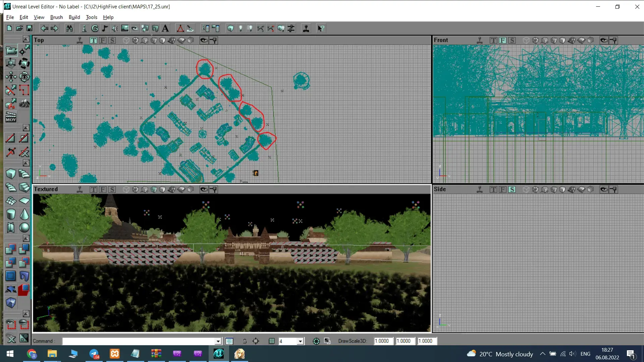Switch Side viewport to S view mode
The width and height of the screenshot is (644, 362).
[x=512, y=189]
